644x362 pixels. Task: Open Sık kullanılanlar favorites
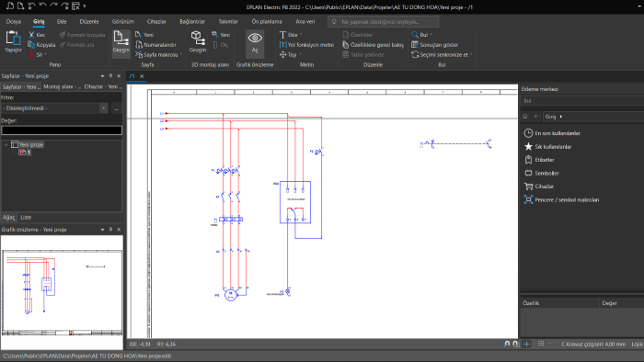pos(548,146)
